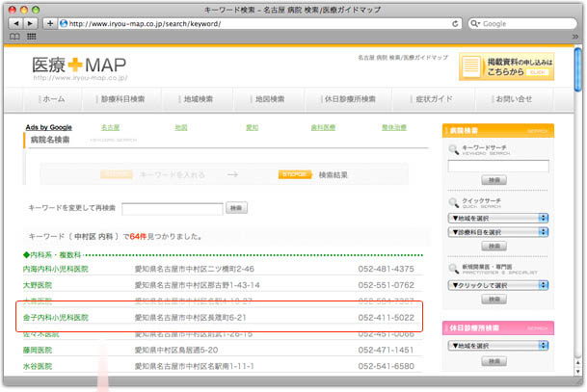Open the ホーム navigation tab
The height and width of the screenshot is (392, 587).
[x=52, y=99]
